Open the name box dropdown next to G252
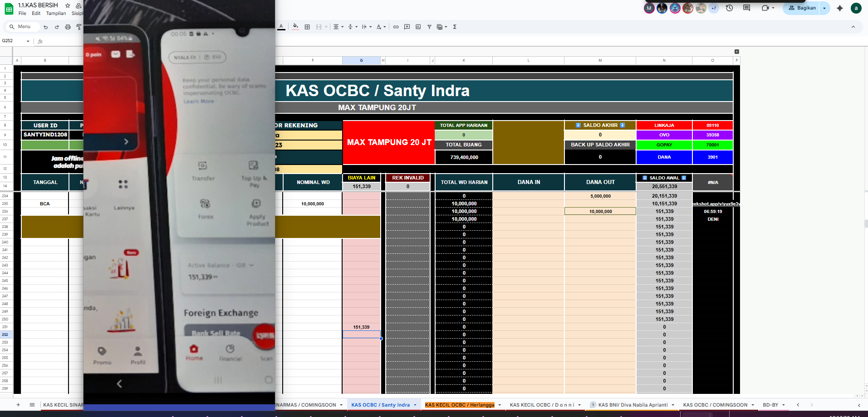Image resolution: width=868 pixels, height=417 pixels. [28, 41]
